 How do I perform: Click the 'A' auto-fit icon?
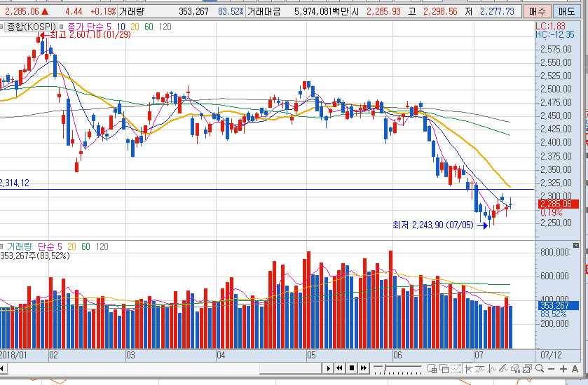(x=575, y=369)
